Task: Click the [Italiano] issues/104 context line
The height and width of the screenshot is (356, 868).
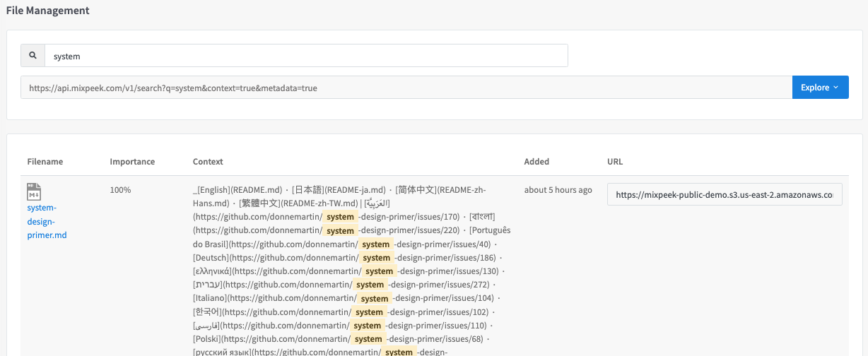Action: (346, 298)
